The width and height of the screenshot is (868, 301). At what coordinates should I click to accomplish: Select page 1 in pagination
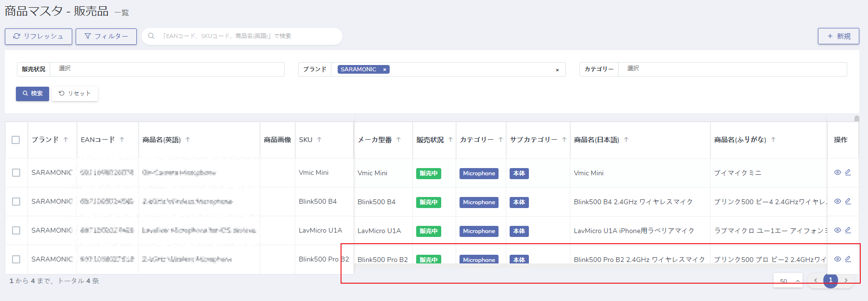point(830,280)
